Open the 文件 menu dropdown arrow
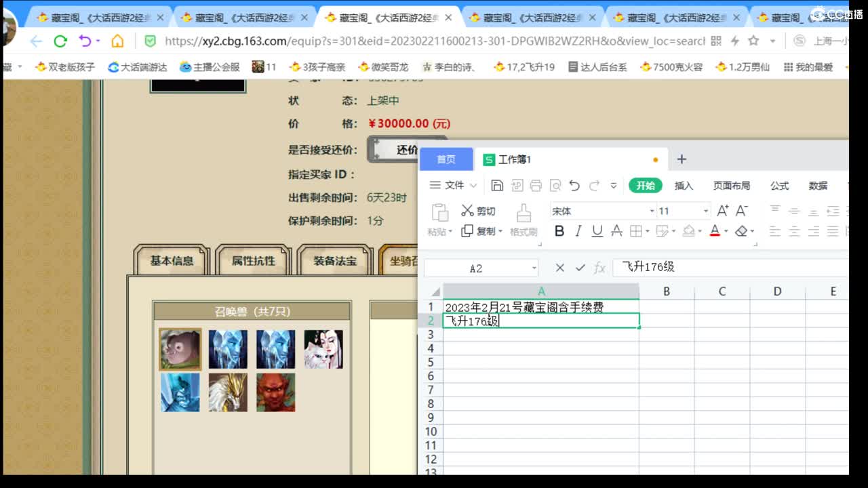 click(473, 185)
